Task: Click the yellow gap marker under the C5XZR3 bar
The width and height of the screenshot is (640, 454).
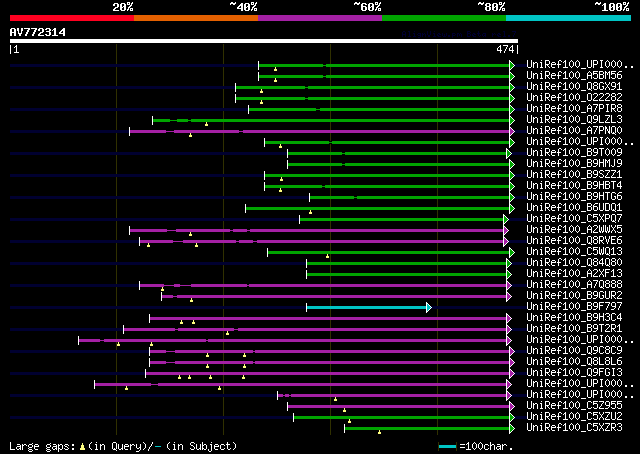Action: click(380, 432)
